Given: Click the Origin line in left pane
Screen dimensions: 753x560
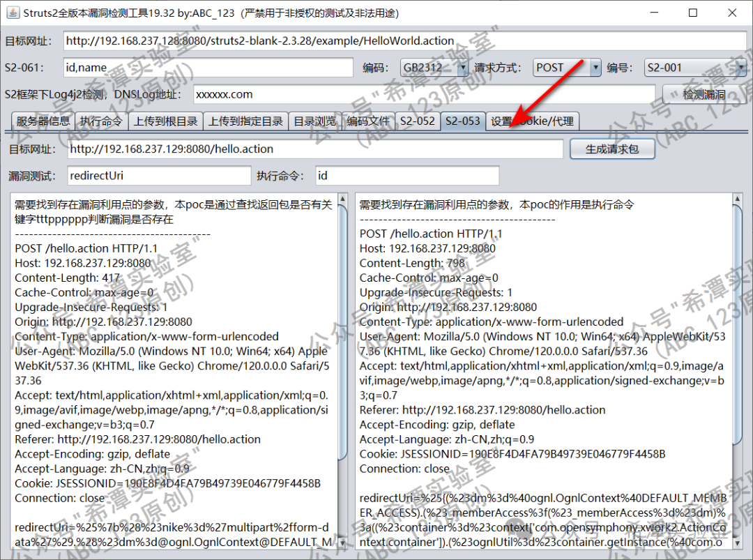Looking at the screenshot, I should pyautogui.click(x=103, y=321).
